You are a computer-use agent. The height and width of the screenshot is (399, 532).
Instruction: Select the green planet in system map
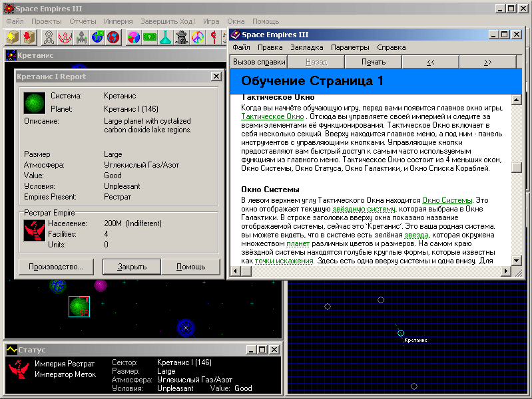point(79,307)
